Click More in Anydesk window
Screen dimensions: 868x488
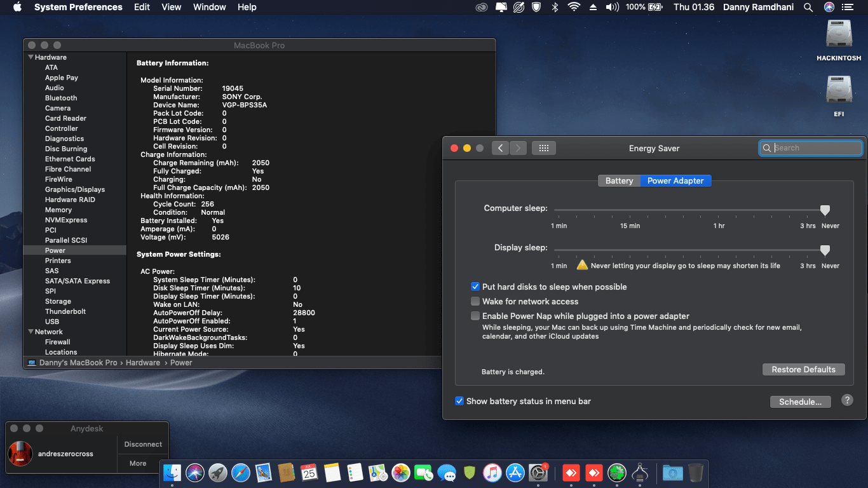(x=138, y=463)
